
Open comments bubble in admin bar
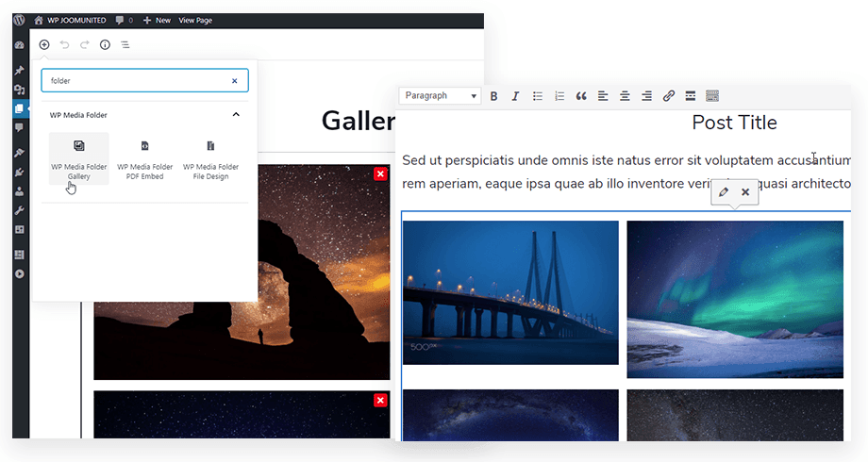pyautogui.click(x=124, y=21)
